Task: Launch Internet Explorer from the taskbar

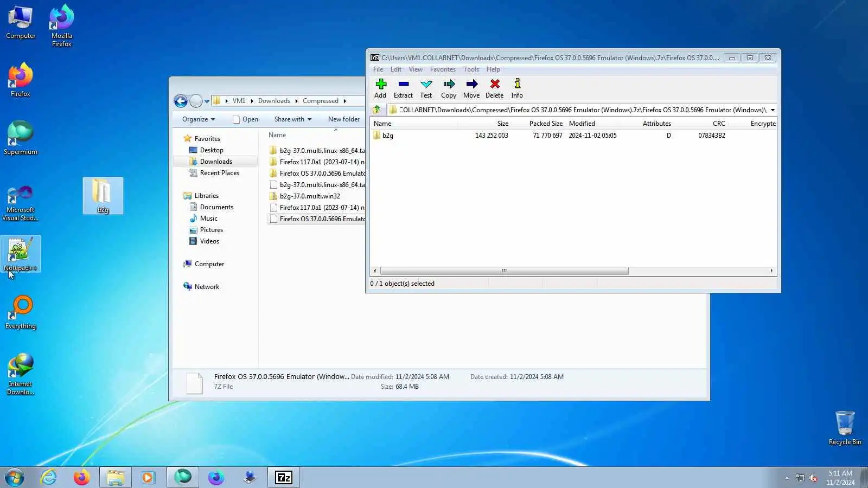Action: [x=49, y=477]
